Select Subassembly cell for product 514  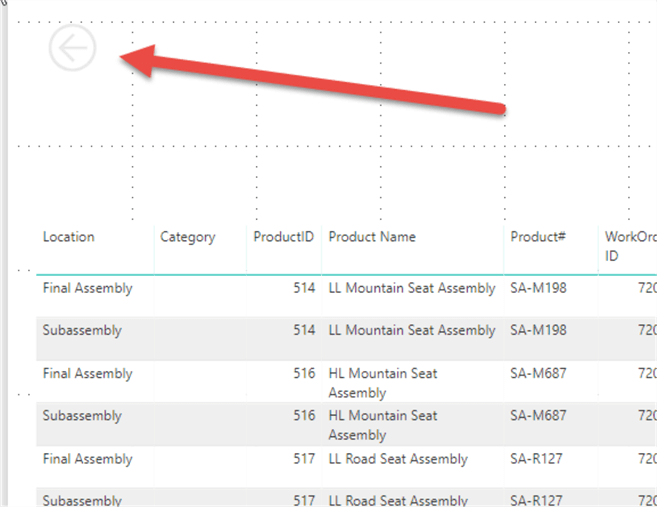click(82, 330)
